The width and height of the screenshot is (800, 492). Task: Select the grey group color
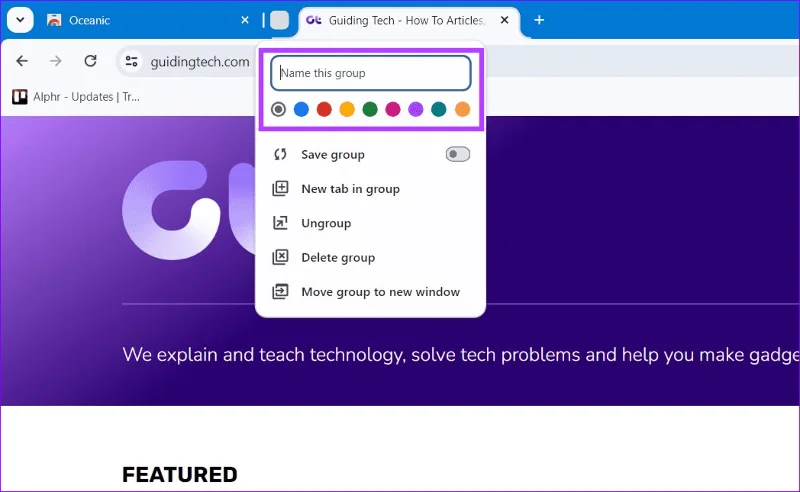tap(278, 109)
